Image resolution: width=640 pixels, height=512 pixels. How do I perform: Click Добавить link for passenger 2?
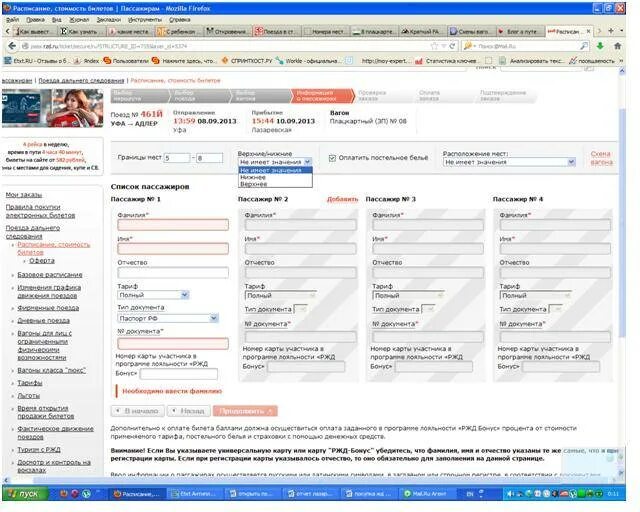pyautogui.click(x=342, y=199)
